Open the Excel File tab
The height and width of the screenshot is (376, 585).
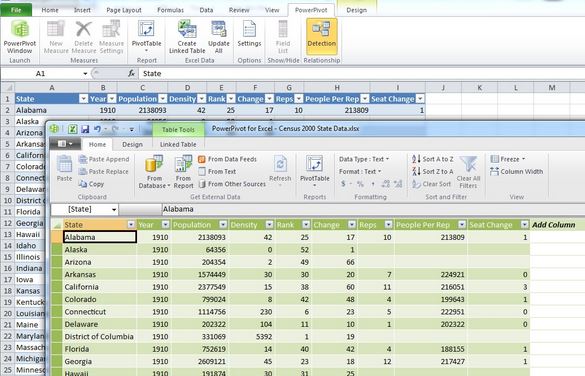pyautogui.click(x=16, y=10)
